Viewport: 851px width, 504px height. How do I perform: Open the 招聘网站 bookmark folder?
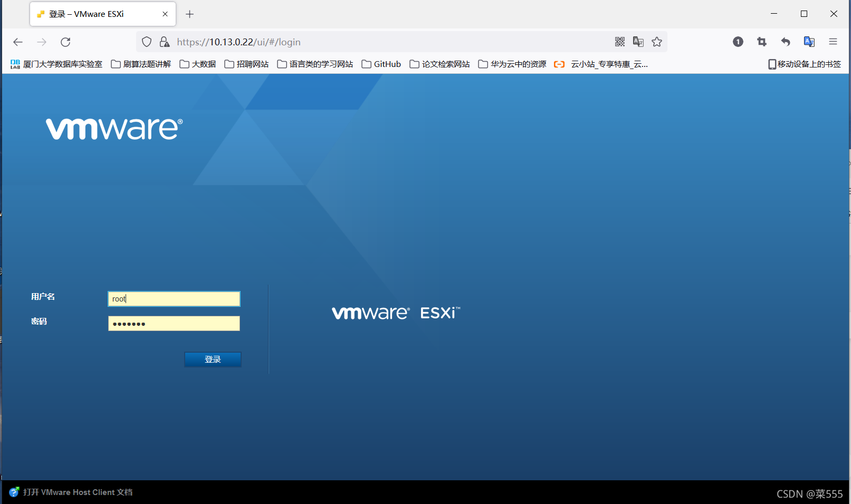pyautogui.click(x=246, y=64)
